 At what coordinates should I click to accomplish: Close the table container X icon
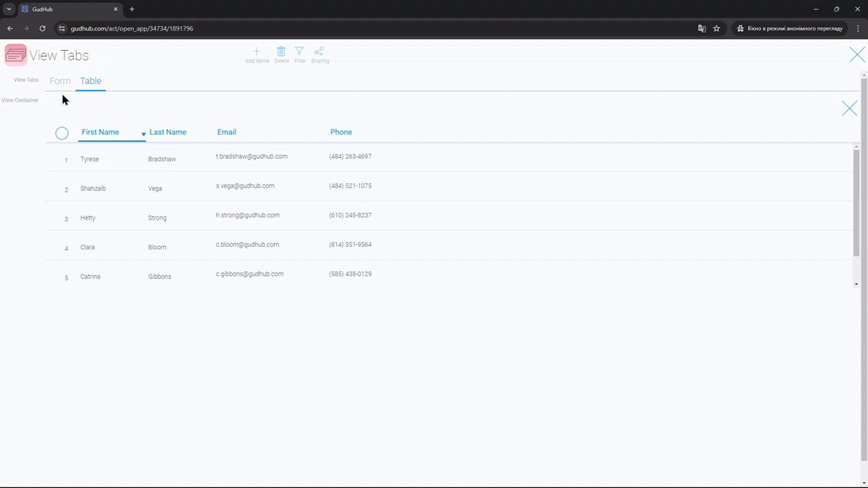click(x=850, y=108)
